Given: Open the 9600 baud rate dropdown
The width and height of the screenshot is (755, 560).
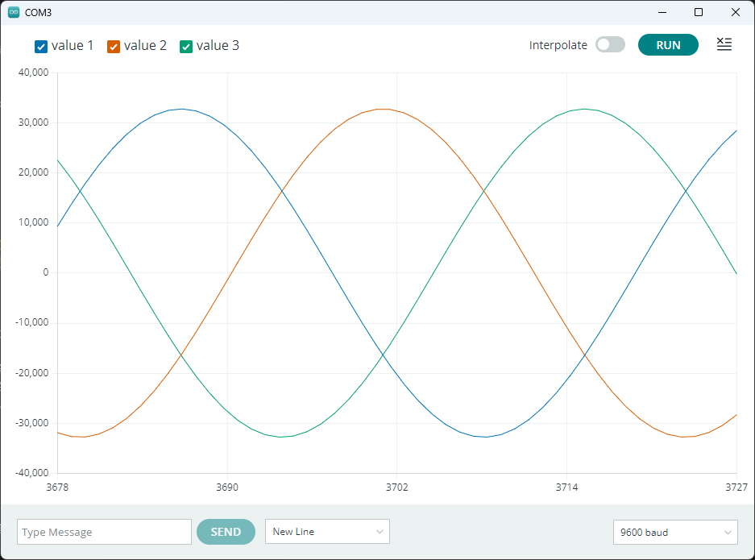Looking at the screenshot, I should point(675,532).
